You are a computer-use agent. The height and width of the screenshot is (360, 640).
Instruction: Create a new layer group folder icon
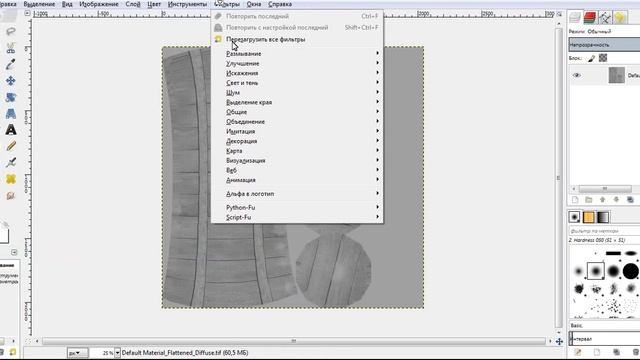(x=589, y=200)
